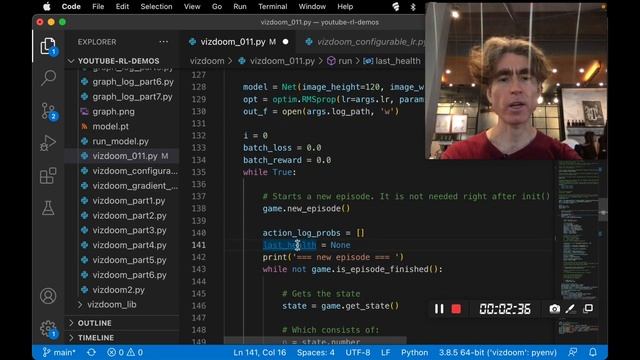Open the File menu
Image resolution: width=640 pixels, height=360 pixels.
98,7
